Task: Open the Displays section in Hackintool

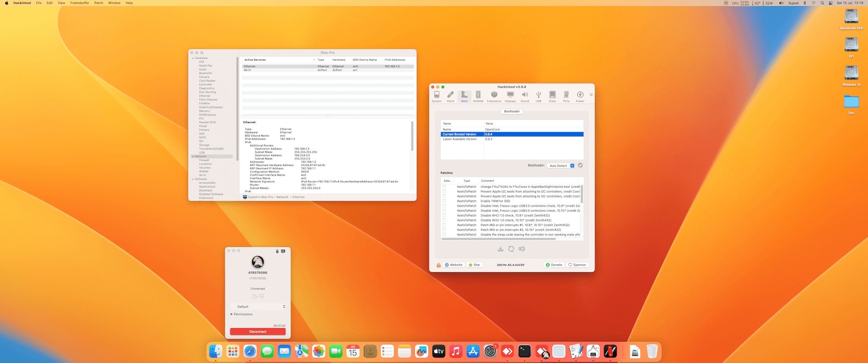Action: (510, 97)
